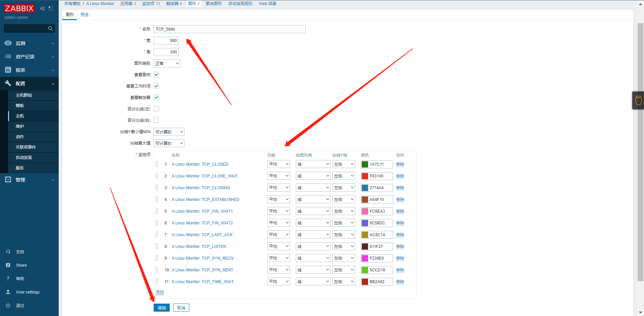Click the 管理 administration gear icon
The image size is (644, 316).
tap(8, 179)
